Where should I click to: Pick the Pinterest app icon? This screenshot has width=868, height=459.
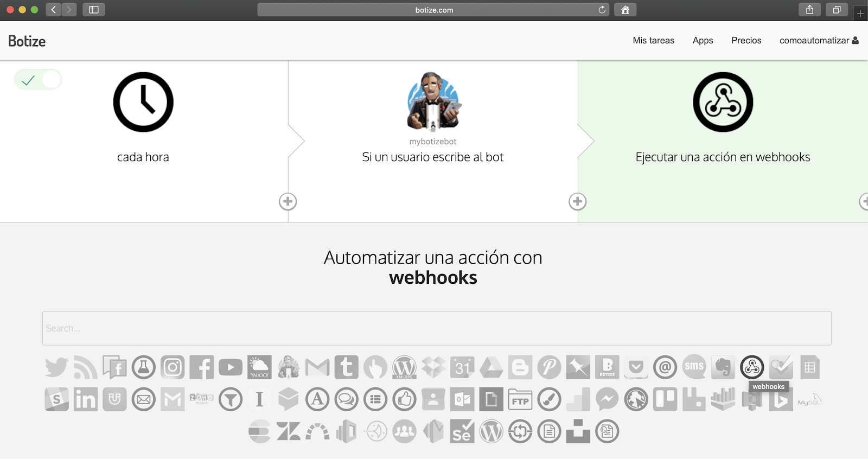coord(549,367)
